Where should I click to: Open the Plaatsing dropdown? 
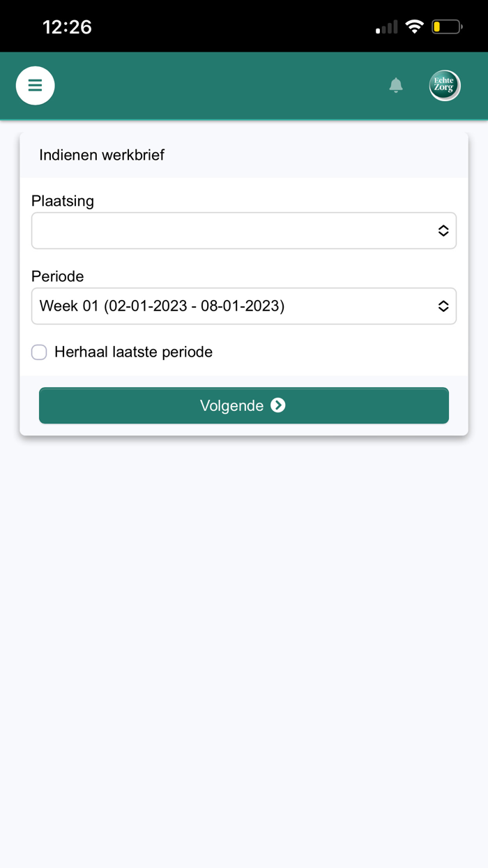tap(230, 231)
